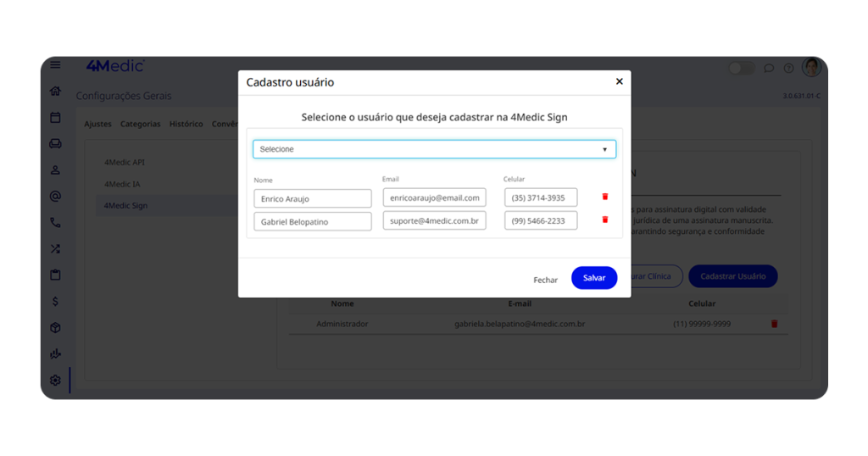Click the Salvar button
868x456 pixels.
click(594, 278)
